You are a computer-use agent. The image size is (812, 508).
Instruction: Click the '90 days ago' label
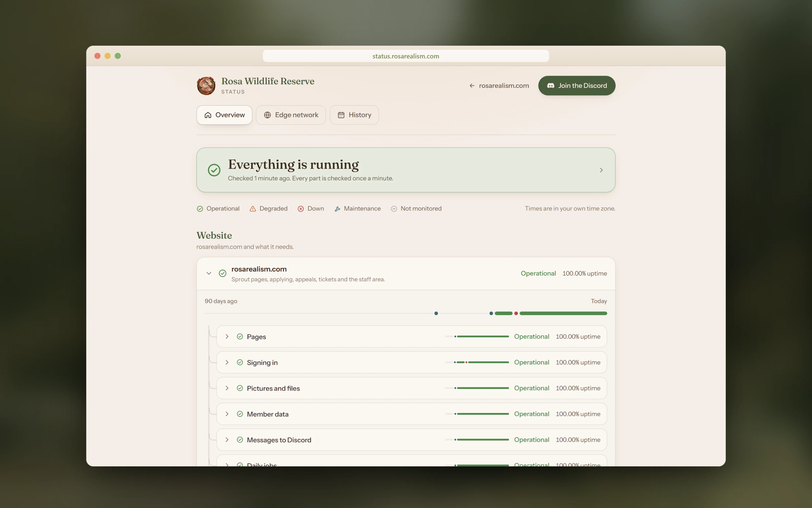221,301
